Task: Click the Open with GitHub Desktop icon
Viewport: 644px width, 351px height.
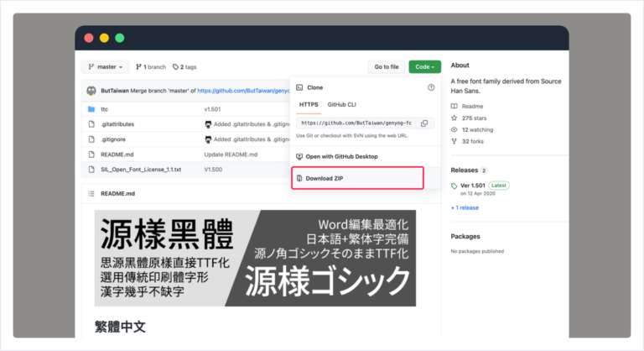Action: [x=299, y=156]
